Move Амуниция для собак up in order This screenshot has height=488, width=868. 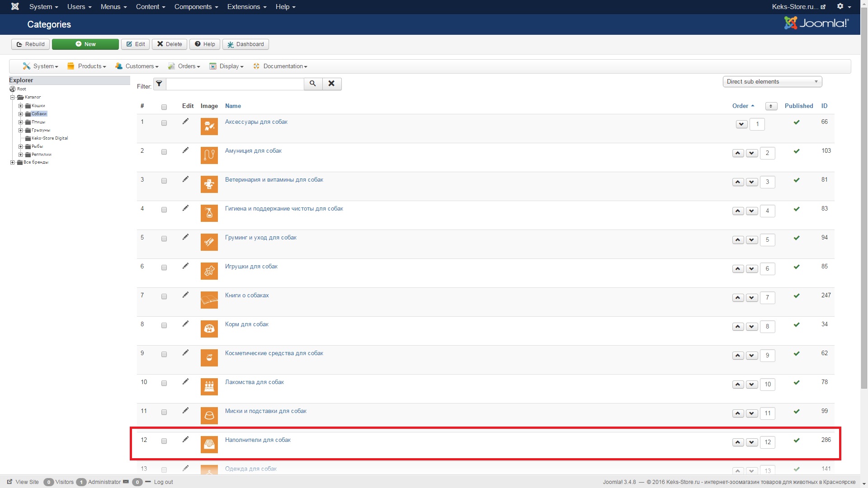(x=738, y=153)
